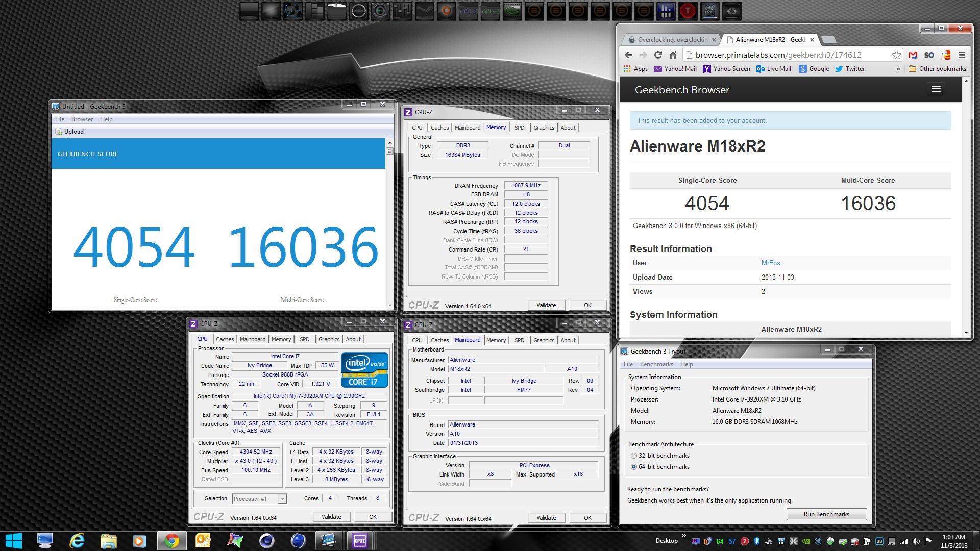Open the volume tray icon

(x=916, y=541)
